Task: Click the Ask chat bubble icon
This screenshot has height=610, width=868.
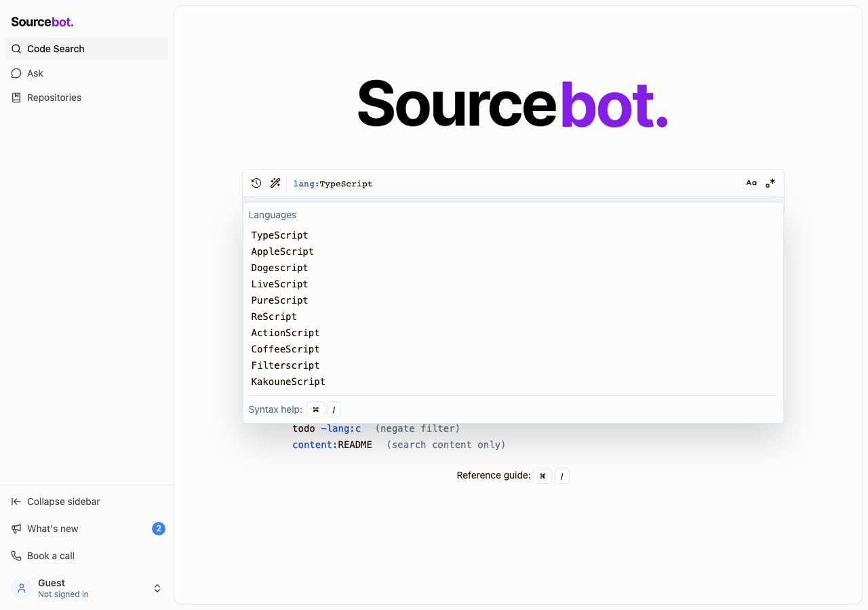Action: pos(16,73)
